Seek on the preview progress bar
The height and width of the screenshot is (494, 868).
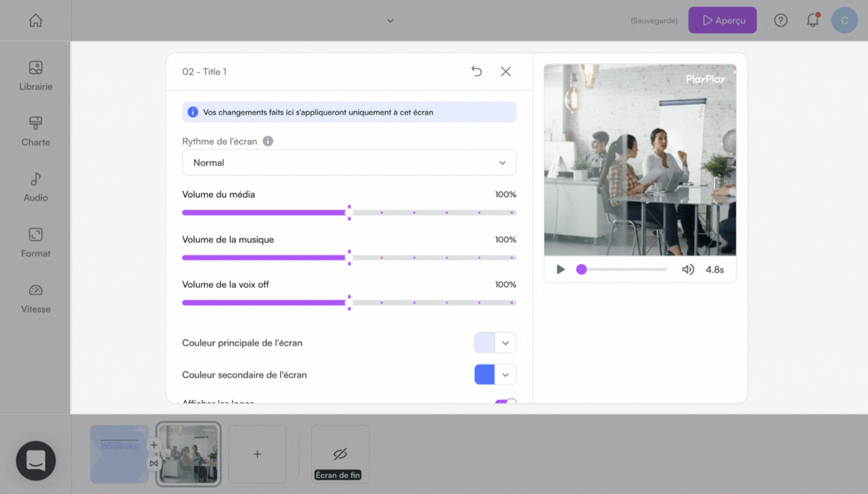pyautogui.click(x=622, y=269)
